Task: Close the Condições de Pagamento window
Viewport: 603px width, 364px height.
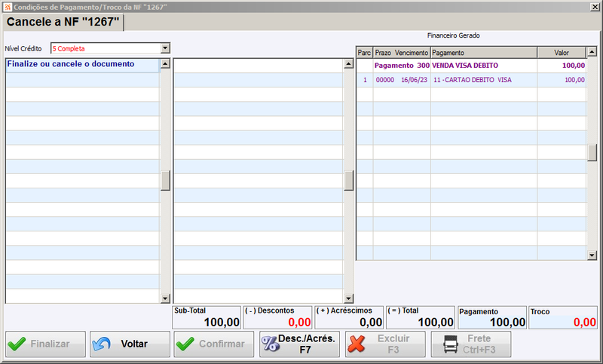Action: [x=595, y=7]
